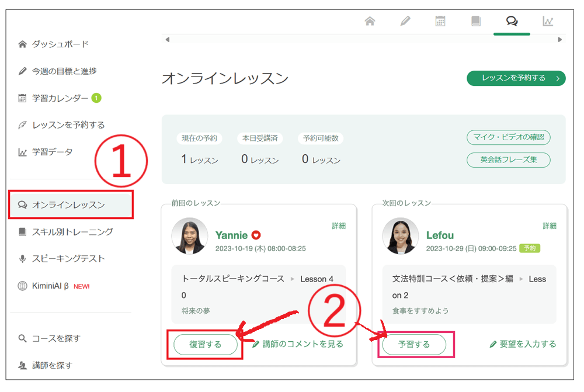Select the book icon in top navigation

476,21
